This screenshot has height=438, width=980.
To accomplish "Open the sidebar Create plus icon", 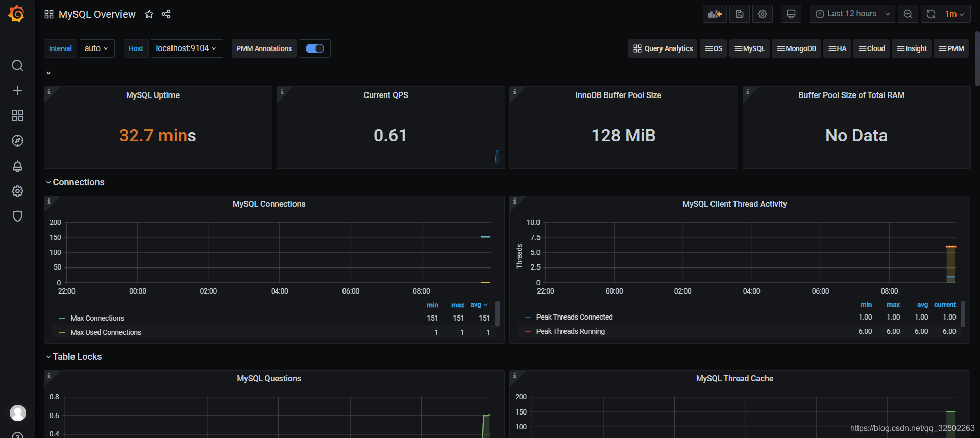I will (17, 91).
